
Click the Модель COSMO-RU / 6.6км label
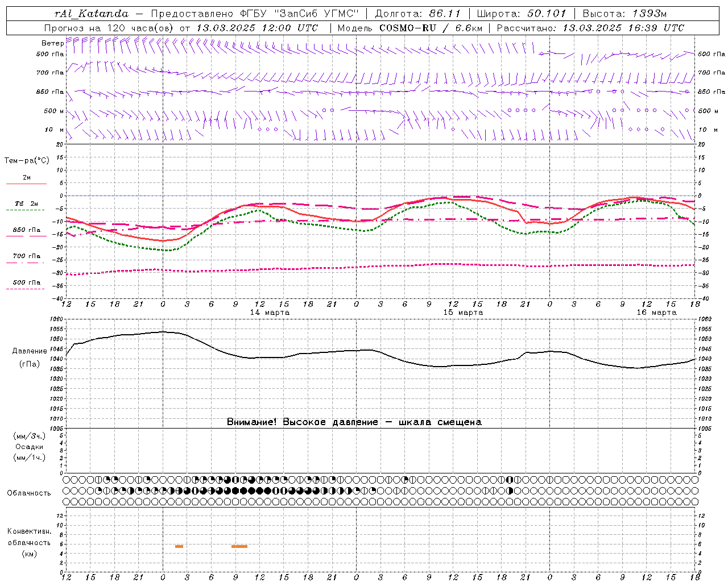409,28
